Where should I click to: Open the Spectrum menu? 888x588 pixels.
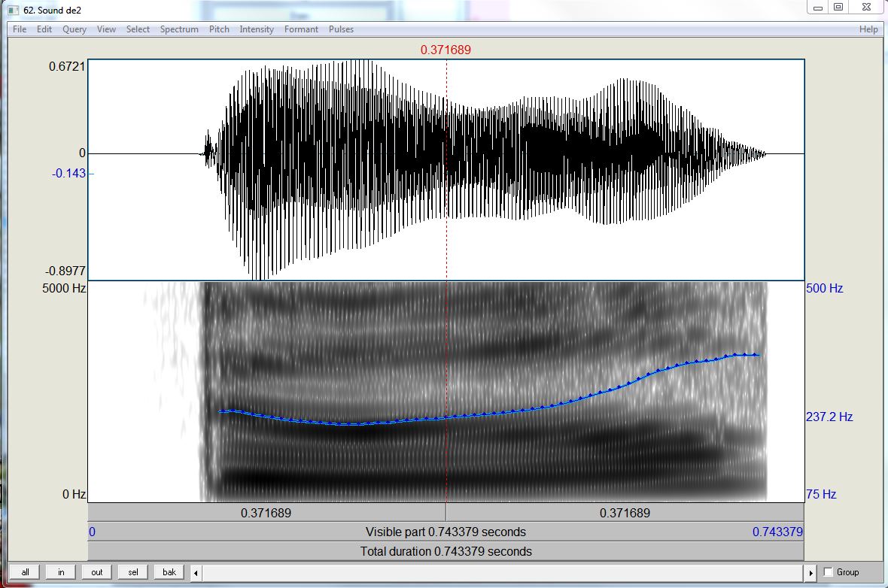pyautogui.click(x=179, y=29)
